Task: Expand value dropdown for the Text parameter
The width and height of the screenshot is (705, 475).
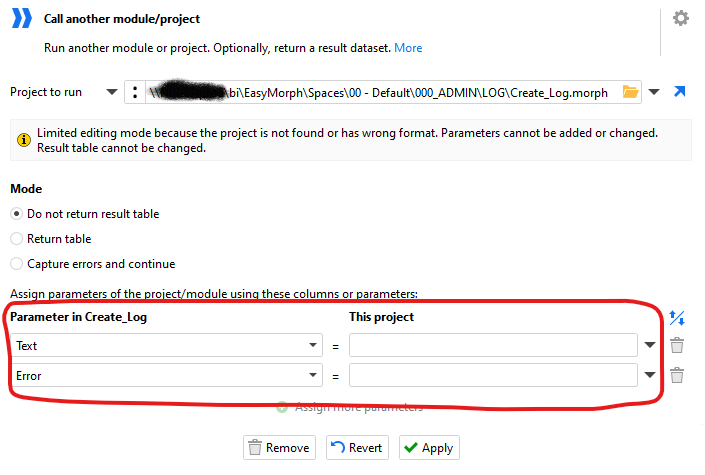Action: pos(650,345)
